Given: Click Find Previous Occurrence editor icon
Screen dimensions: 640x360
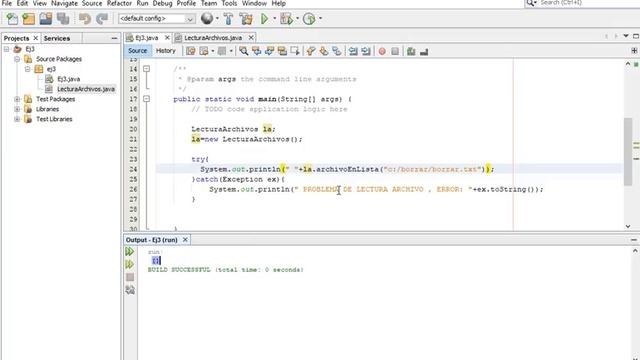Looking at the screenshot, I should [256, 51].
